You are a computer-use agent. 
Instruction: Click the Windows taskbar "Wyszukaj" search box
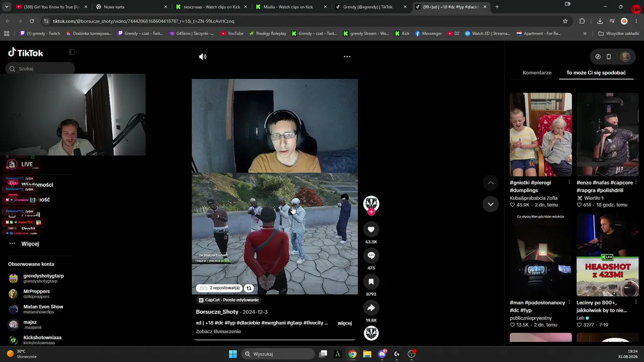point(277,354)
